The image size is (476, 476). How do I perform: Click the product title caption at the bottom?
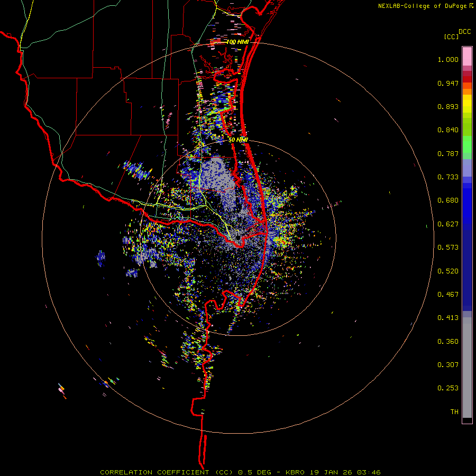[240, 472]
